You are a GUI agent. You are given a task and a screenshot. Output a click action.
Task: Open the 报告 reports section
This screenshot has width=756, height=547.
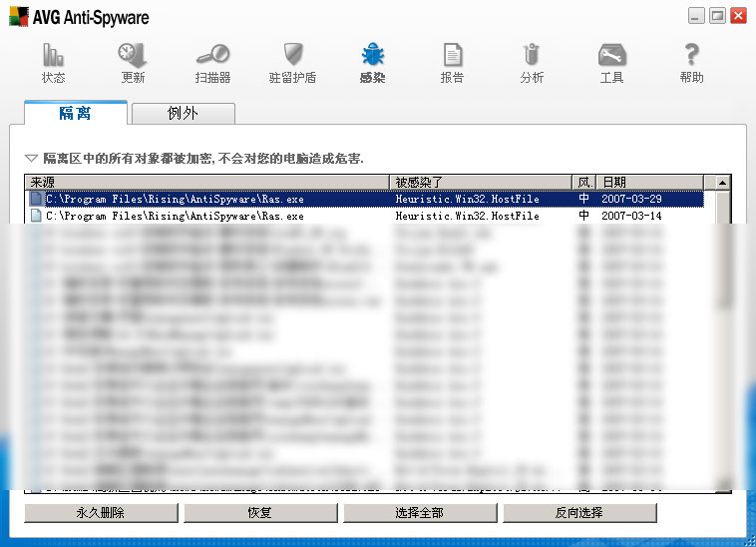click(x=452, y=63)
